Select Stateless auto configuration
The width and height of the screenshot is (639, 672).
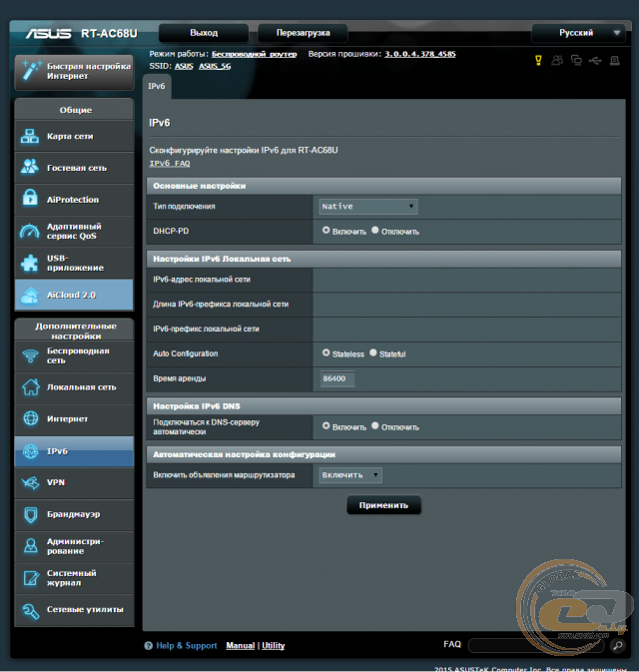tap(326, 352)
